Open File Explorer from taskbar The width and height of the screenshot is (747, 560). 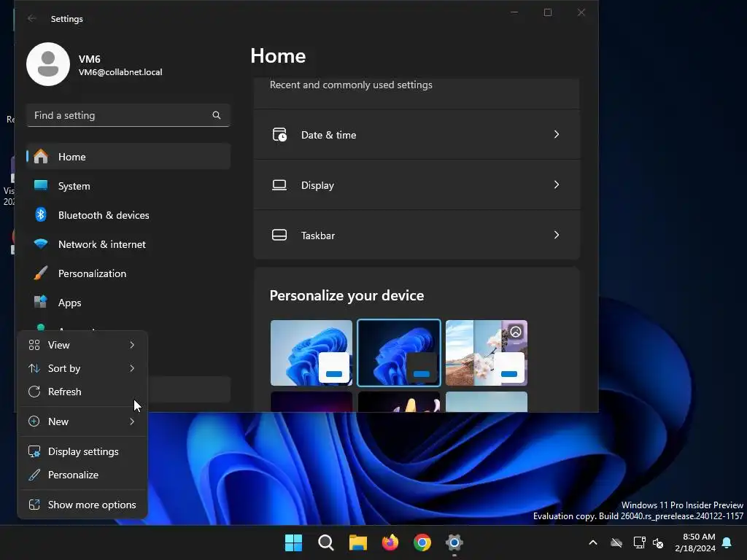point(357,542)
